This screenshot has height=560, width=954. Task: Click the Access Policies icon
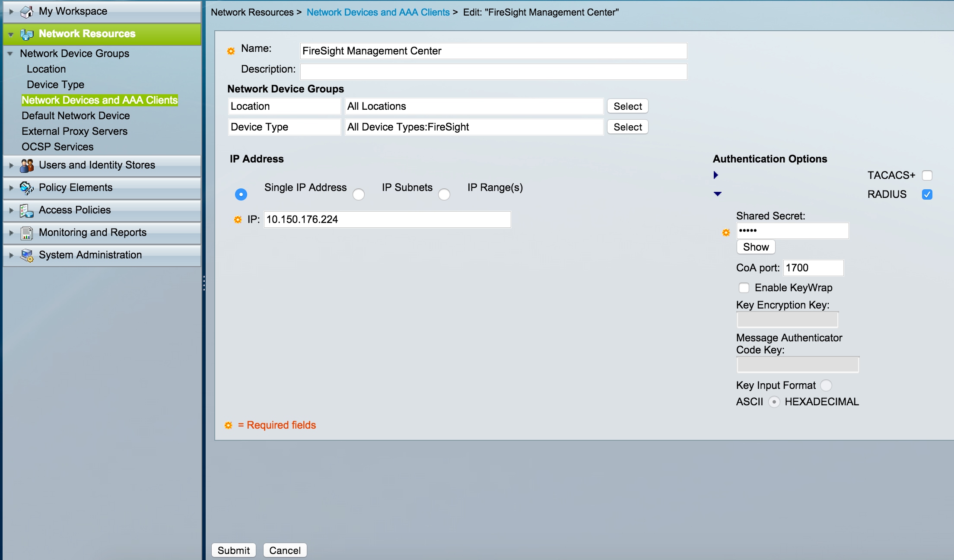[x=27, y=210]
